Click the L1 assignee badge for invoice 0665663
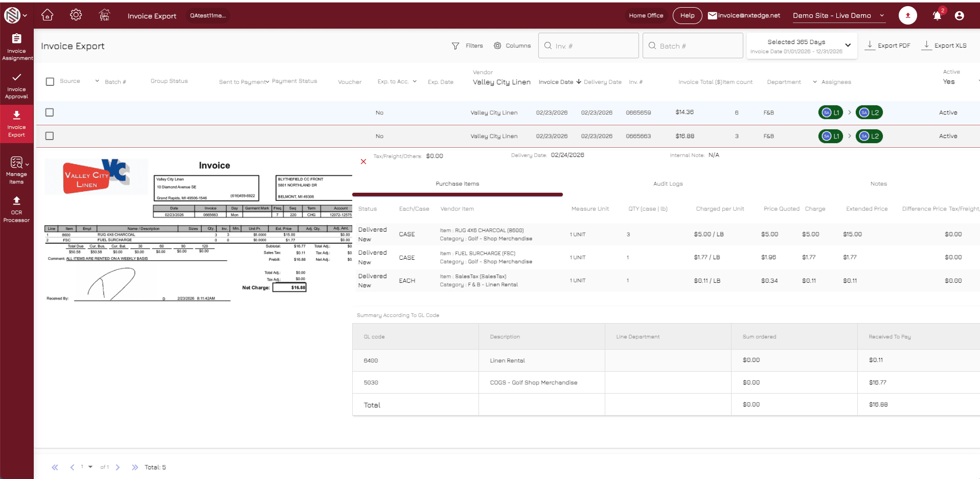This screenshot has height=479, width=980. pyautogui.click(x=830, y=136)
